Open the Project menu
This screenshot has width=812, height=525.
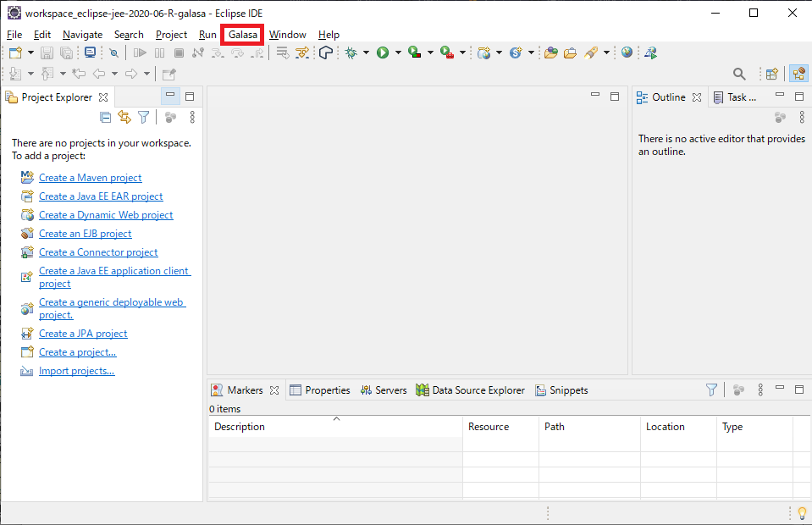pos(171,35)
